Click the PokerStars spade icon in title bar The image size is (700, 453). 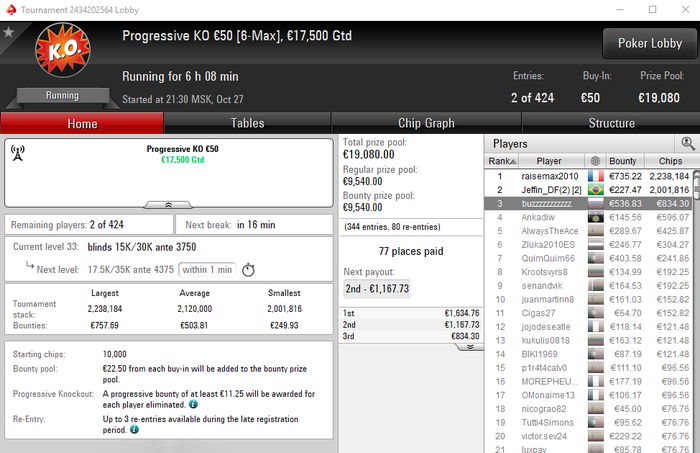(x=11, y=9)
